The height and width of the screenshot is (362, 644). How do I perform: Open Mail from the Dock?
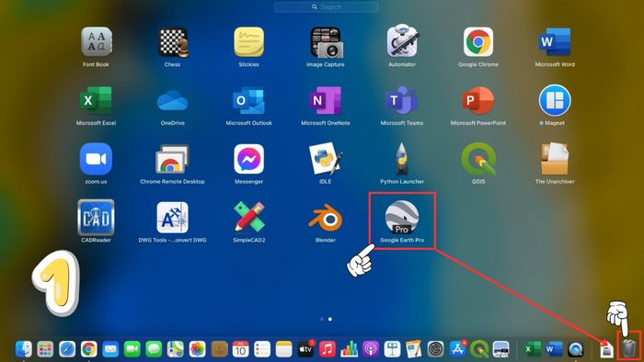tap(110, 349)
